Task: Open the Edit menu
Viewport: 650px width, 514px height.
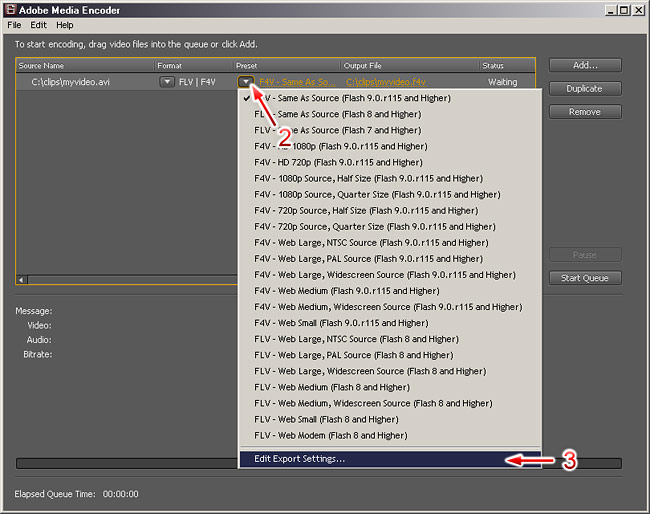Action: click(38, 25)
